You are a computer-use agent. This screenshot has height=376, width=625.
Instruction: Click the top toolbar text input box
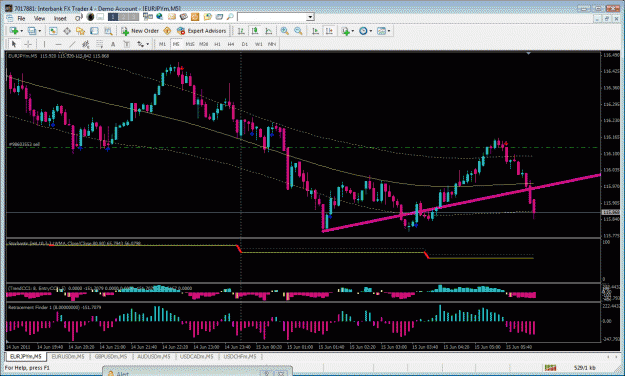click(272, 17)
